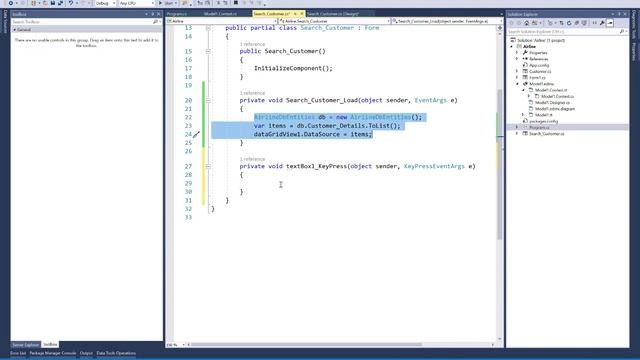Click the Refresh icon in Solution Explorer
640x360 pixels.
click(x=569, y=23)
